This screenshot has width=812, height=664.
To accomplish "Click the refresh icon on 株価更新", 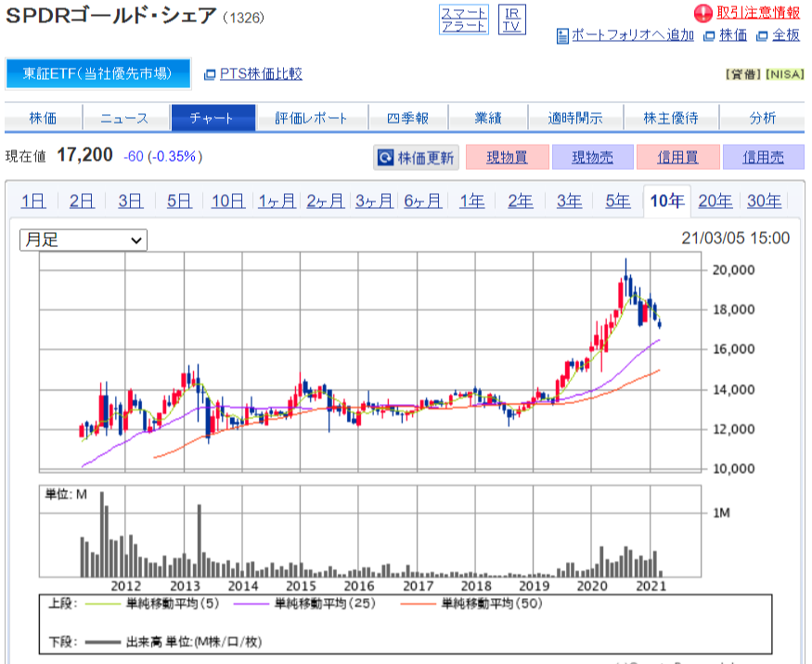I will point(386,157).
